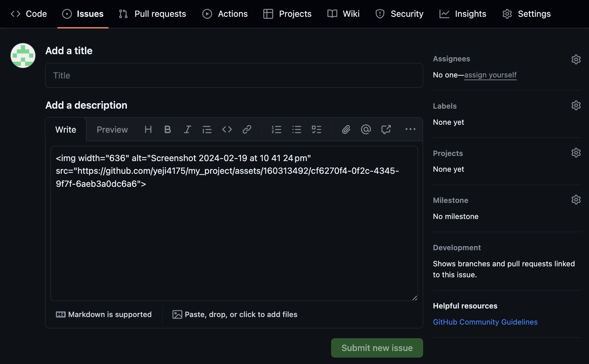Focus the issue Title input field
Screen dimensions: 589x364
pos(234,75)
